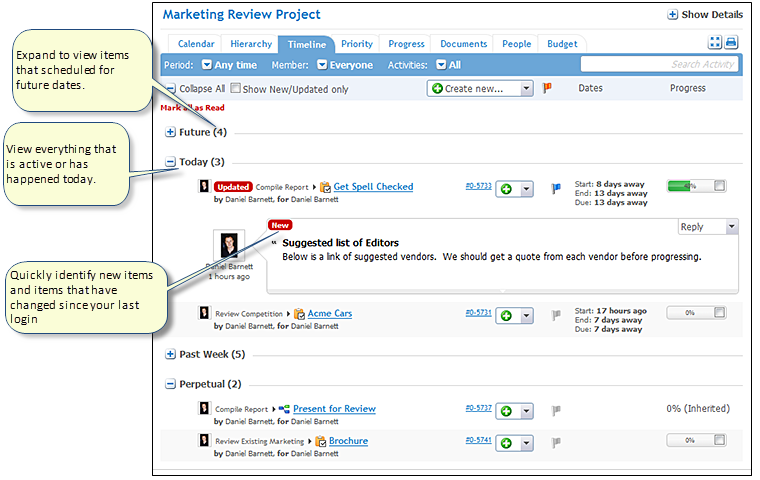Click the orange flag column header icon
Image resolution: width=760 pixels, height=480 pixels.
pos(547,88)
